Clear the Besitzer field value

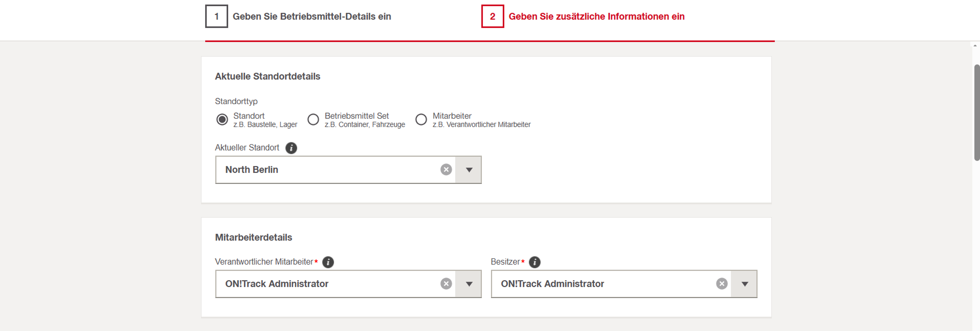[722, 284]
